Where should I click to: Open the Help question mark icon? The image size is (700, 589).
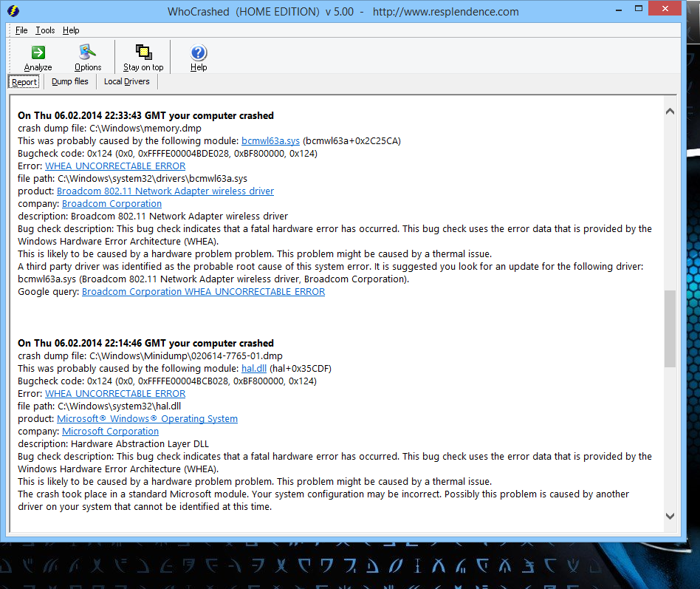(x=199, y=52)
